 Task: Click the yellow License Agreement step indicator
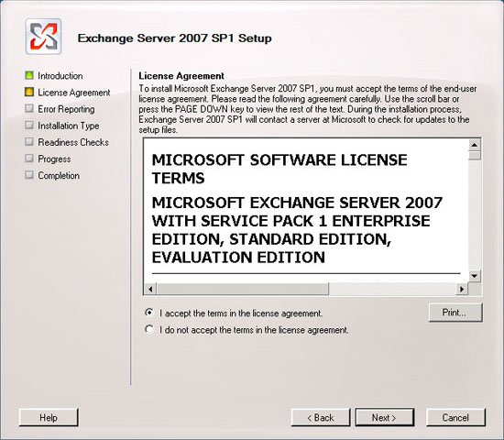[29, 92]
